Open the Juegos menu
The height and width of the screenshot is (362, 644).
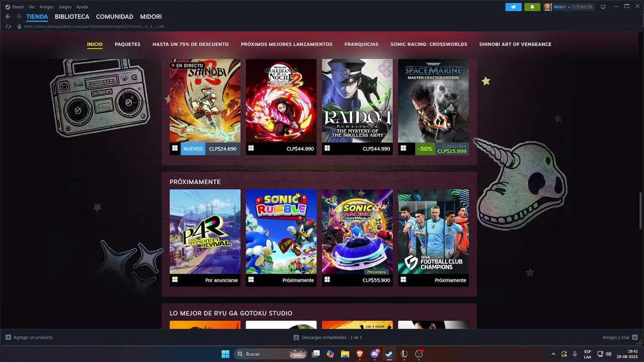(x=65, y=7)
